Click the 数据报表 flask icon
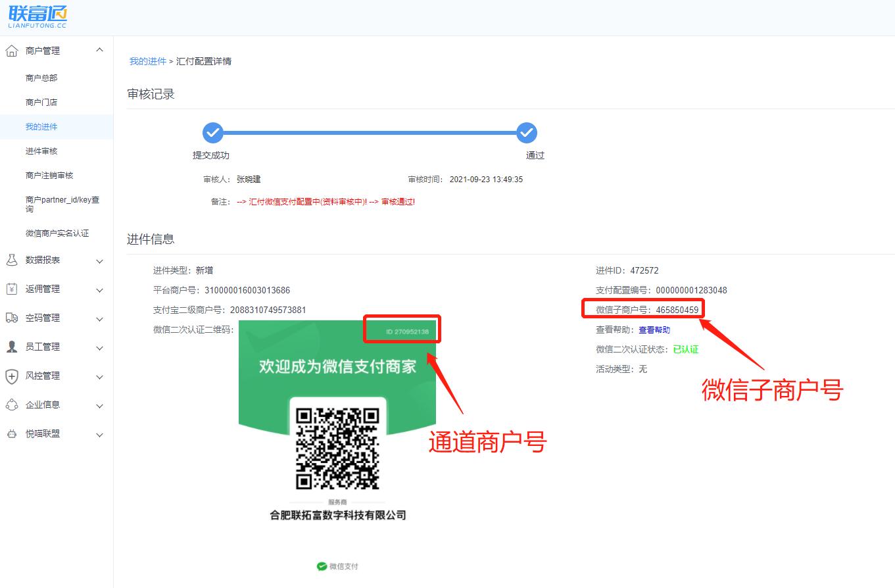Screen dimensions: 895x588 click(12, 260)
